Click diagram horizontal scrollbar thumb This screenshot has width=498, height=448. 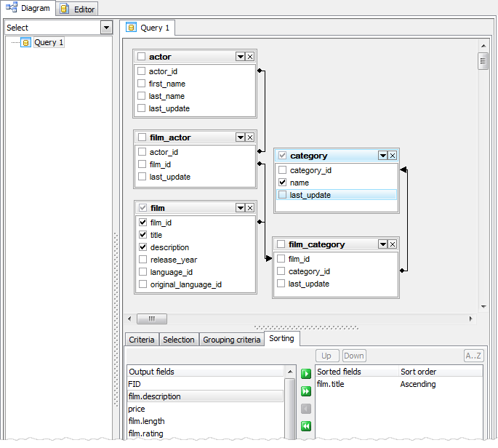[x=152, y=319]
